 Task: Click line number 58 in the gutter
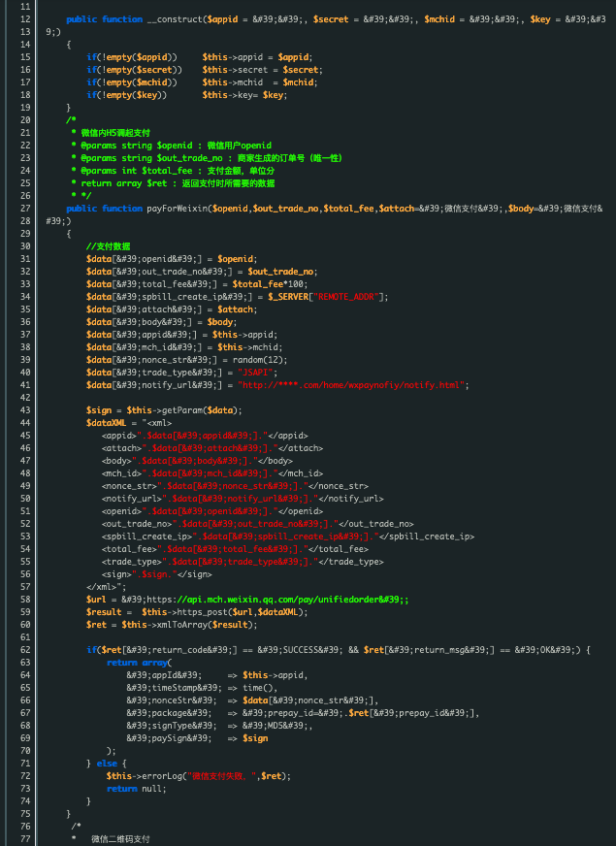25,600
